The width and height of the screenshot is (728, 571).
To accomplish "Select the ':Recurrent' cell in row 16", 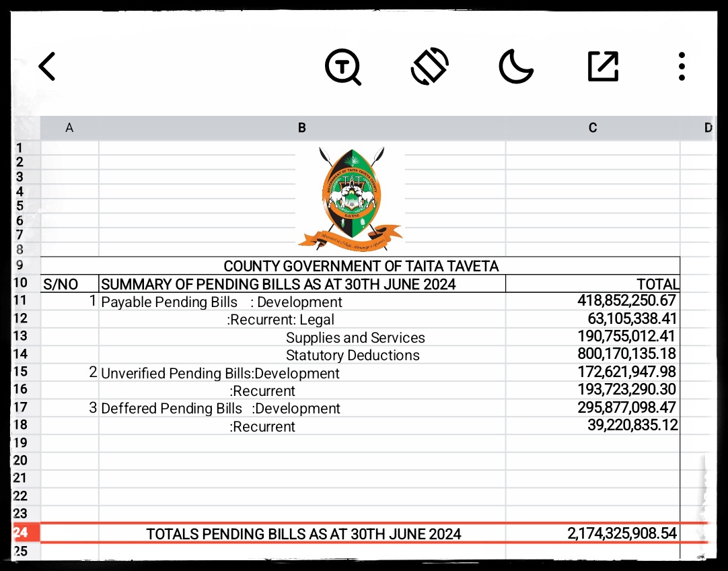I will click(x=302, y=391).
